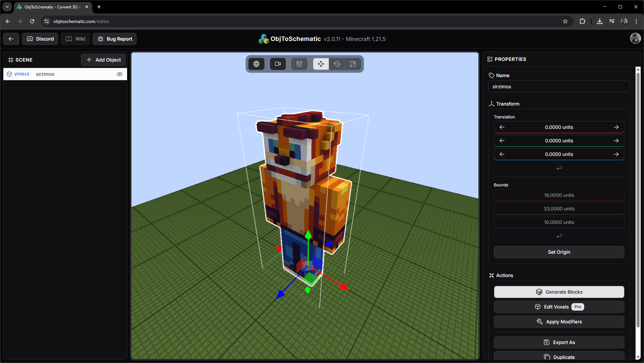Click the 0.0000 units X translation value
644x363 pixels.
(x=559, y=127)
